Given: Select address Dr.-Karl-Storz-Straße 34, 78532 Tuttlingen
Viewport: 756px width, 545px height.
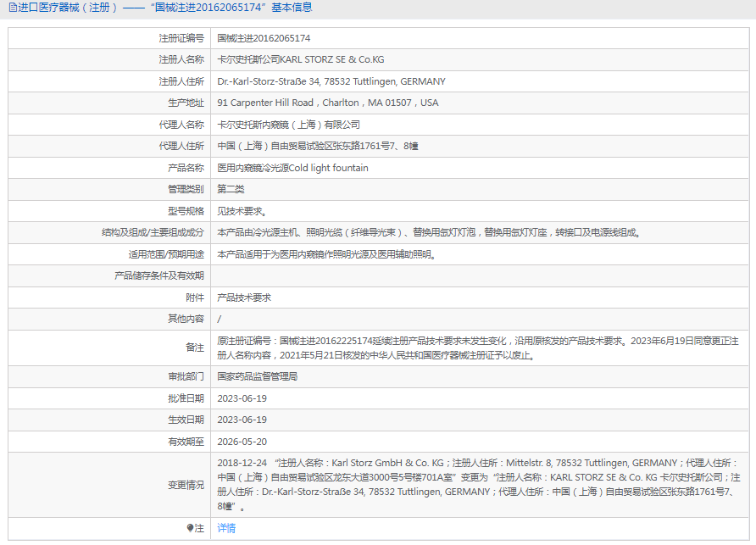Looking at the screenshot, I should pos(307,81).
